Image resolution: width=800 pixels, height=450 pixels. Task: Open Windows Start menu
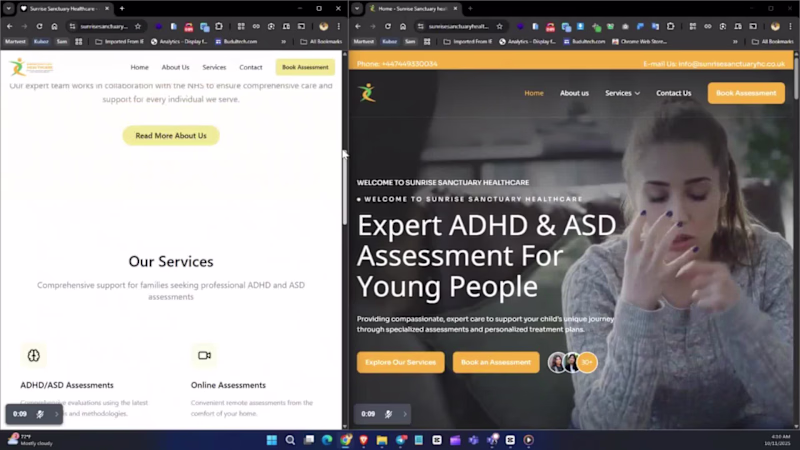(271, 440)
